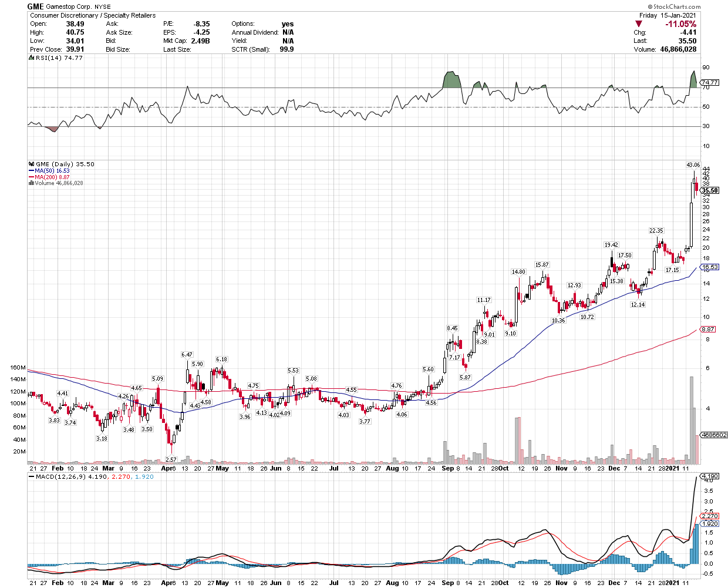Click the Volume 46,866,028 chart legend

56,183
